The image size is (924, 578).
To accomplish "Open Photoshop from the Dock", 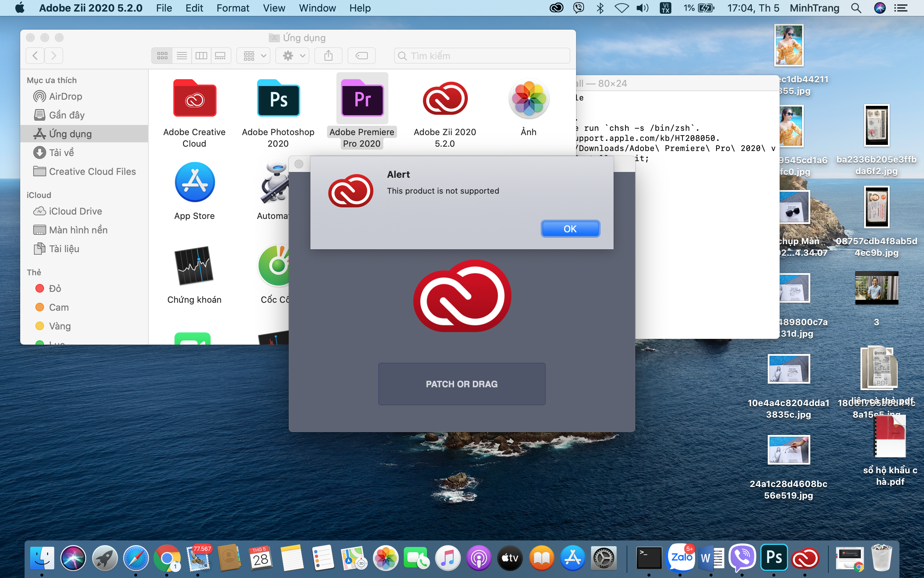I will point(774,558).
